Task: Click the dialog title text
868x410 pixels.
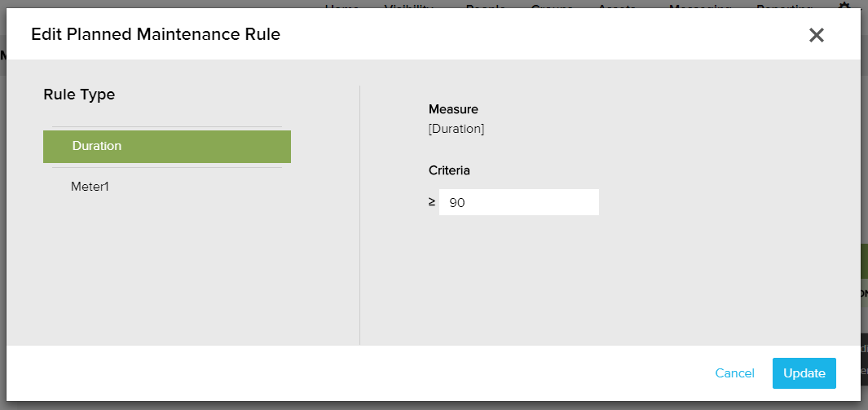Action: click(x=156, y=35)
